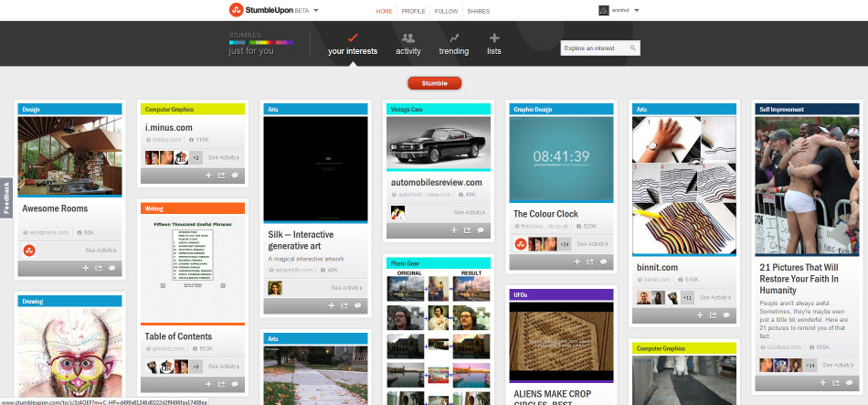
Task: Expand See Activity on Awesome Rooms
Action: click(x=101, y=250)
